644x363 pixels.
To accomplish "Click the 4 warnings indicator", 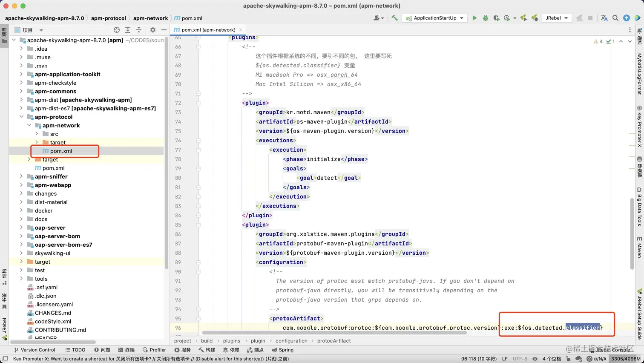I will click(x=598, y=41).
